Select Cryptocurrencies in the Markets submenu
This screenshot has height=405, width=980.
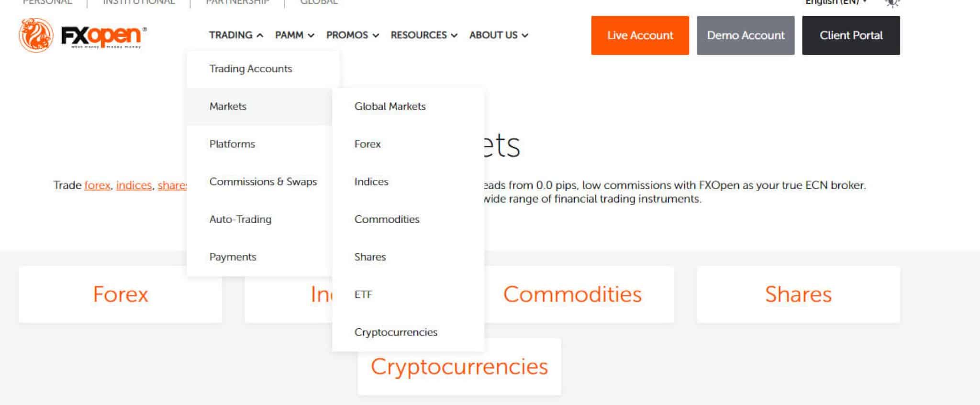(x=395, y=331)
